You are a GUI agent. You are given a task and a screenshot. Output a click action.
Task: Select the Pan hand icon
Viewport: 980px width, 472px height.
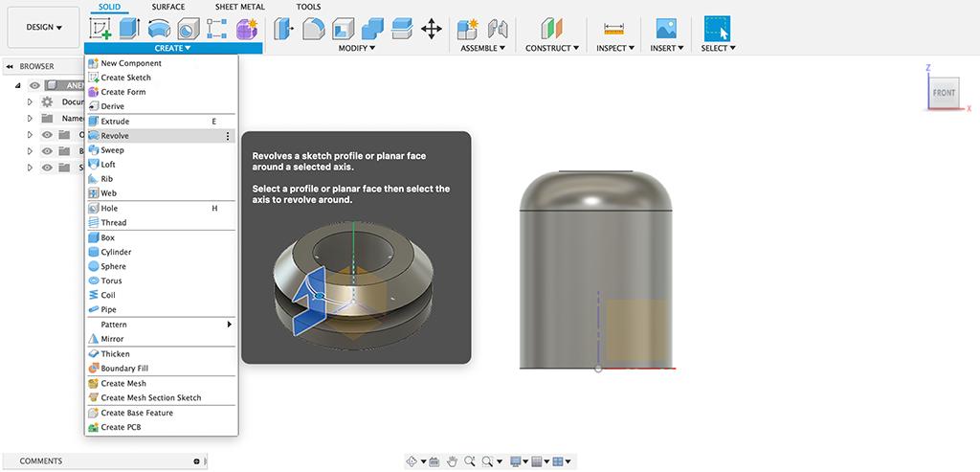pos(452,461)
